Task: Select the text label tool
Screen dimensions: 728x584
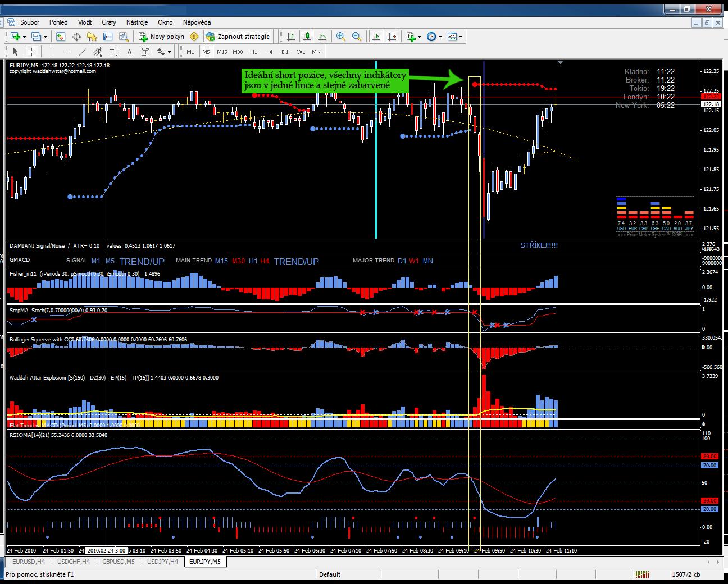Action: [x=145, y=52]
